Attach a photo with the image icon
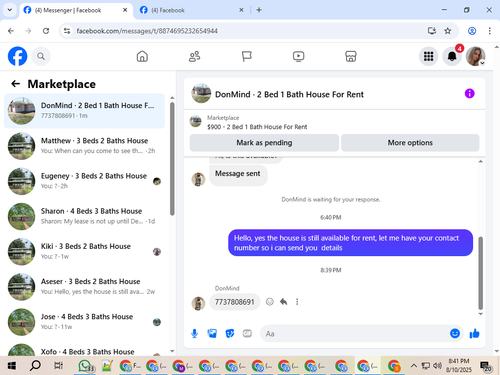 212,333
